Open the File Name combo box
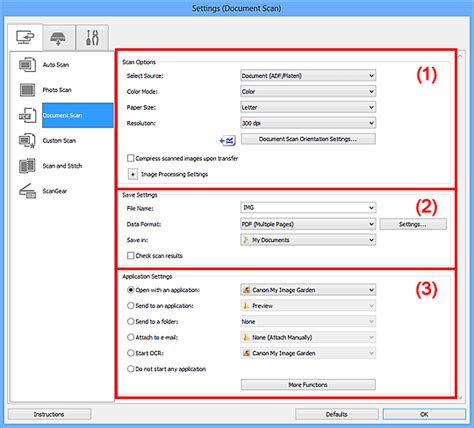The image size is (474, 428). [x=308, y=208]
